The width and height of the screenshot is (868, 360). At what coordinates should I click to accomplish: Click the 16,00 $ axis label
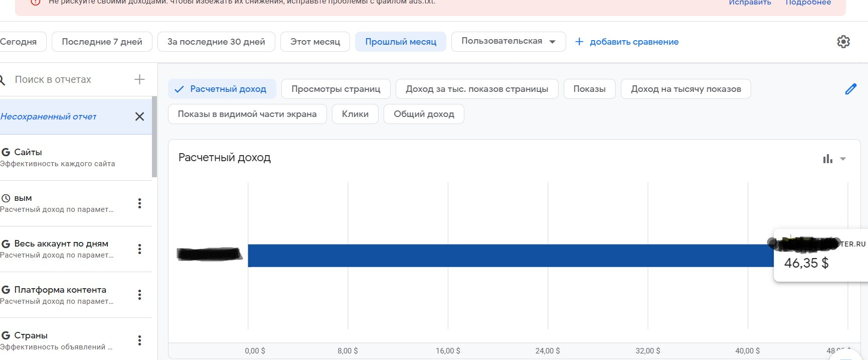448,351
